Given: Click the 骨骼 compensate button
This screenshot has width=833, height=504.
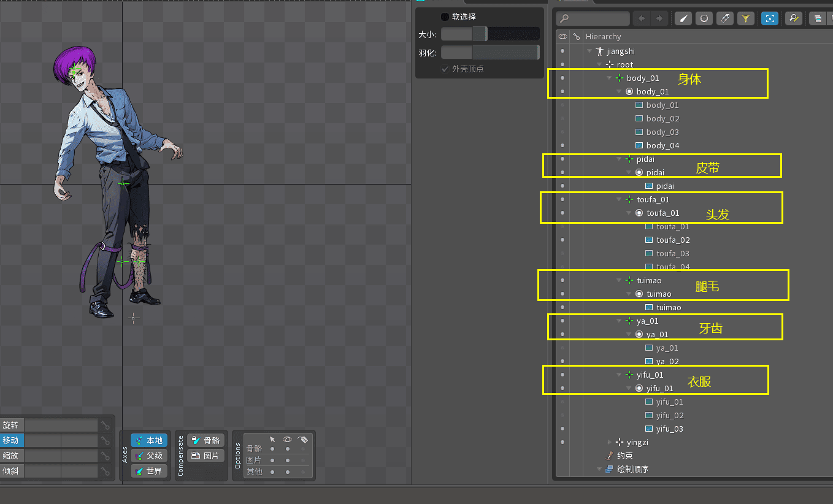Looking at the screenshot, I should pyautogui.click(x=205, y=440).
